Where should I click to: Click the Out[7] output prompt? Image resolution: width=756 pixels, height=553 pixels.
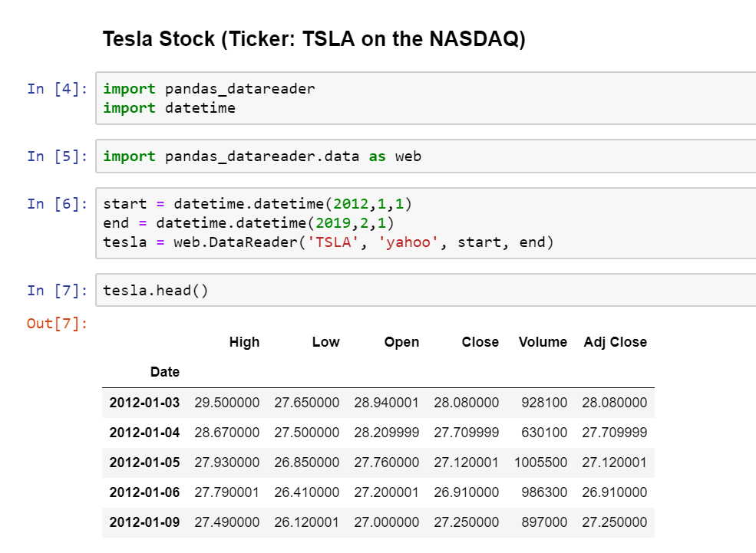click(x=58, y=323)
